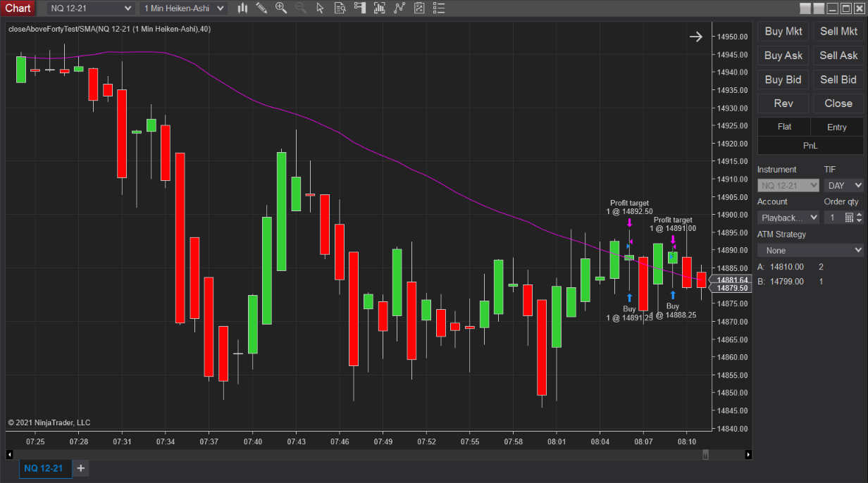
Task: Click the Sell Ask button
Action: pos(838,55)
